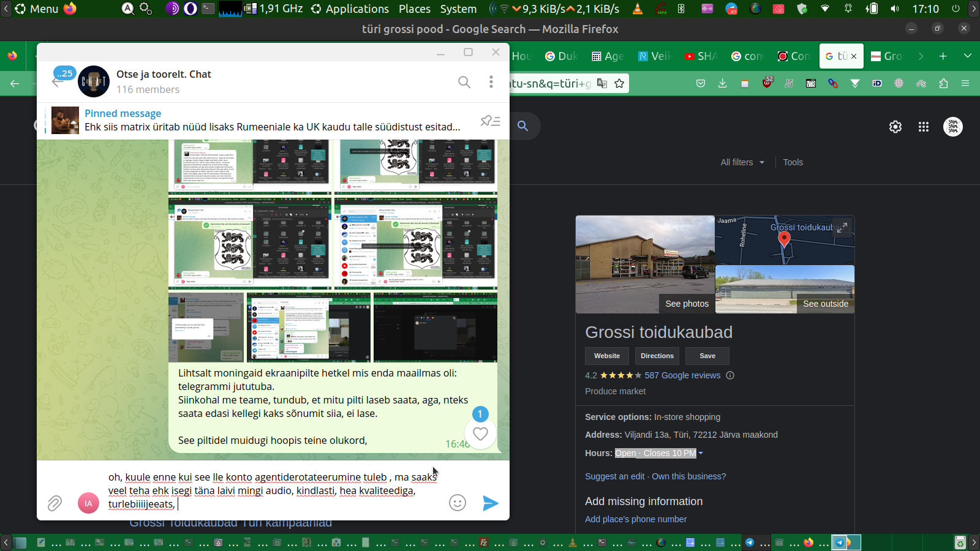Viewport: 980px width, 551px height.
Task: Open the uBlock Origin extension with badge 52
Action: pos(767,83)
